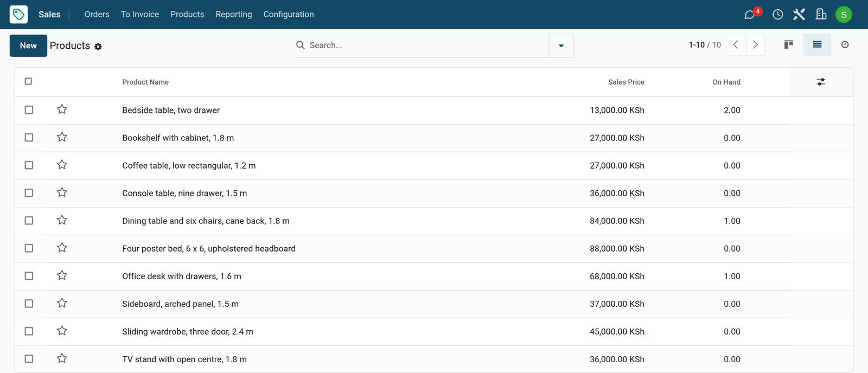Open the Sales app home icon
868x373 pixels.
point(18,14)
